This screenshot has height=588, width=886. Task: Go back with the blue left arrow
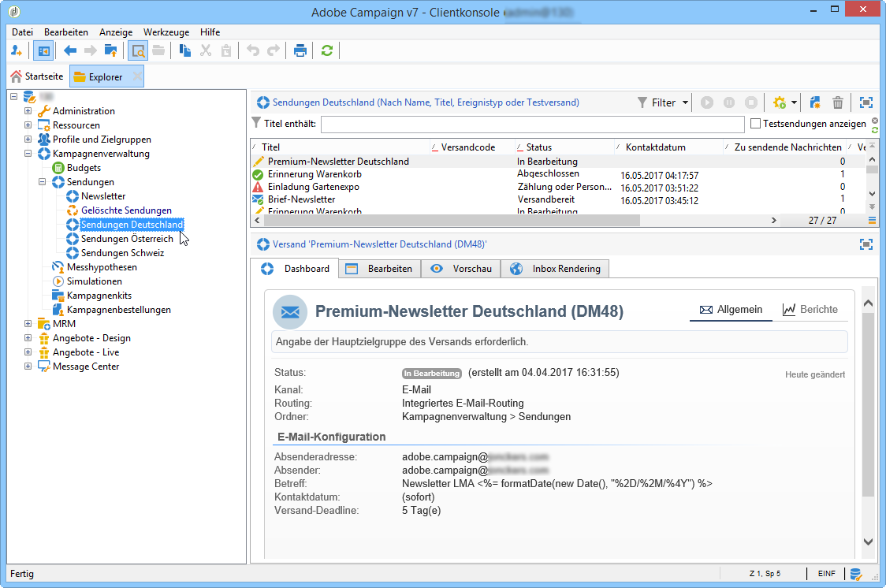(70, 50)
